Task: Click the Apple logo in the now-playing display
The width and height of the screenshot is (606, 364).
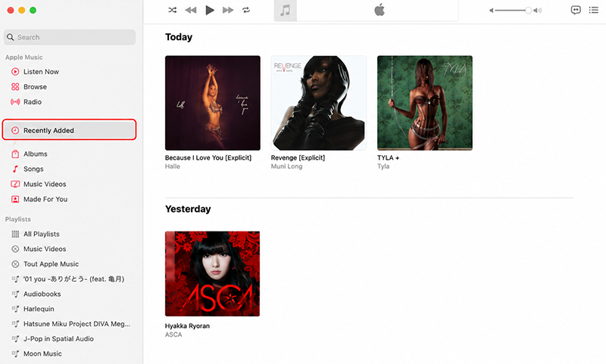Action: tap(380, 10)
